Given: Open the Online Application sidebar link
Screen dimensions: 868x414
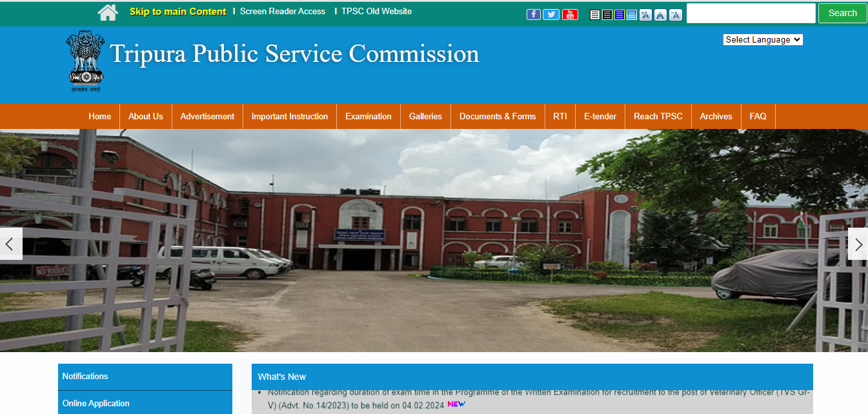Looking at the screenshot, I should coord(96,403).
